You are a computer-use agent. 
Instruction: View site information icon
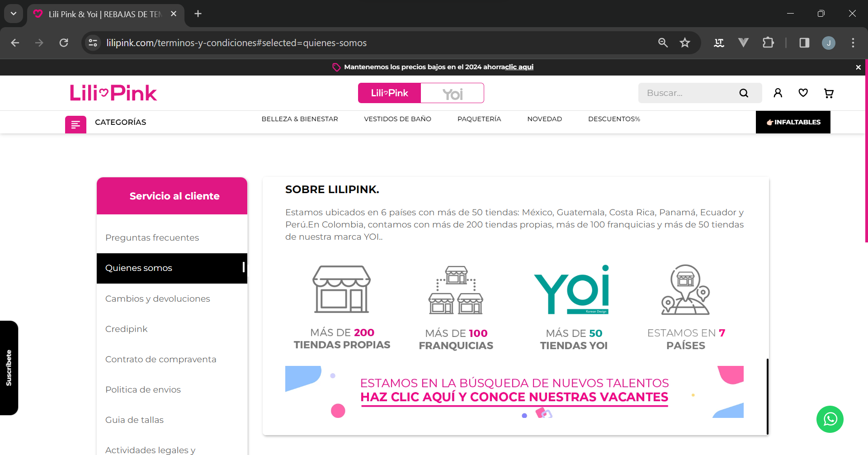click(x=93, y=43)
